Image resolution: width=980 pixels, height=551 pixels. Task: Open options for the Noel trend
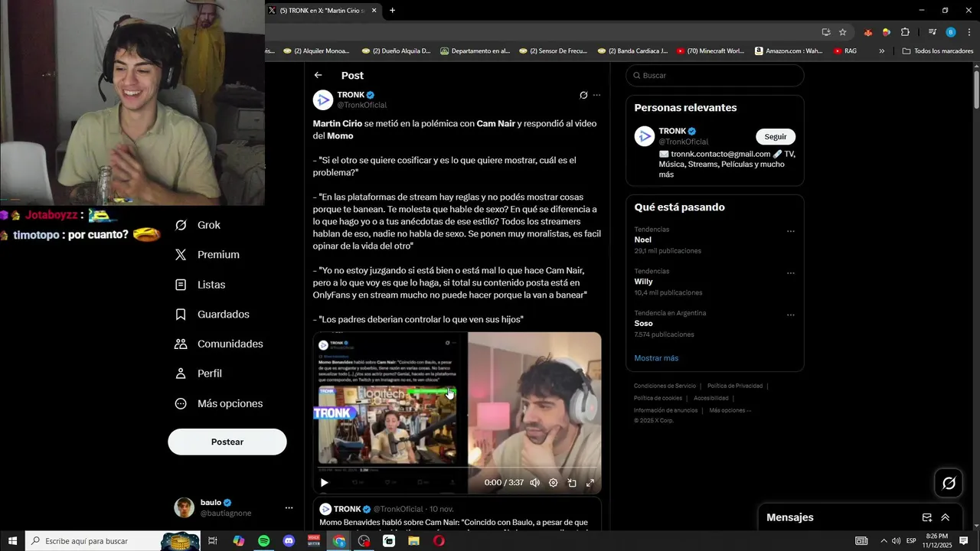coord(791,231)
